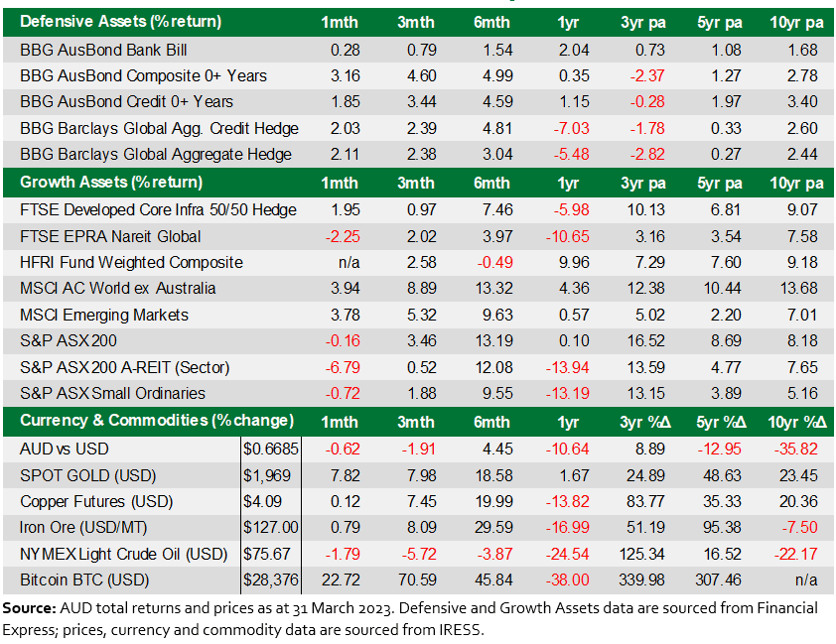The image size is (836, 644).
Task: Select copper futures 3yr value '83.77'
Action: coord(645,501)
